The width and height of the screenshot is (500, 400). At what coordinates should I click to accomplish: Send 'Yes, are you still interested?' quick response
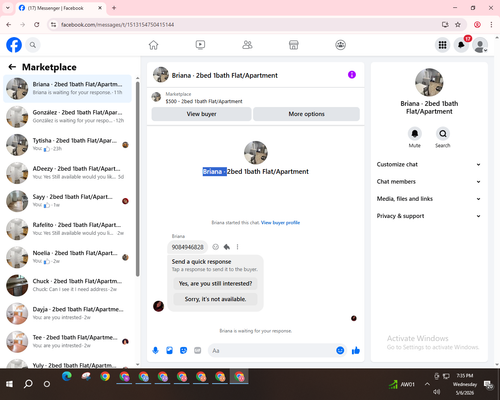pyautogui.click(x=215, y=284)
